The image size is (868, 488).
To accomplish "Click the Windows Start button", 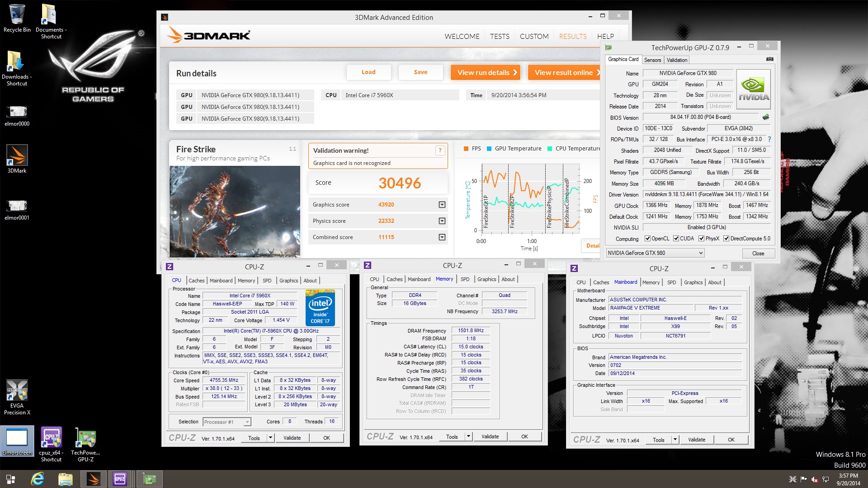I will pyautogui.click(x=10, y=479).
